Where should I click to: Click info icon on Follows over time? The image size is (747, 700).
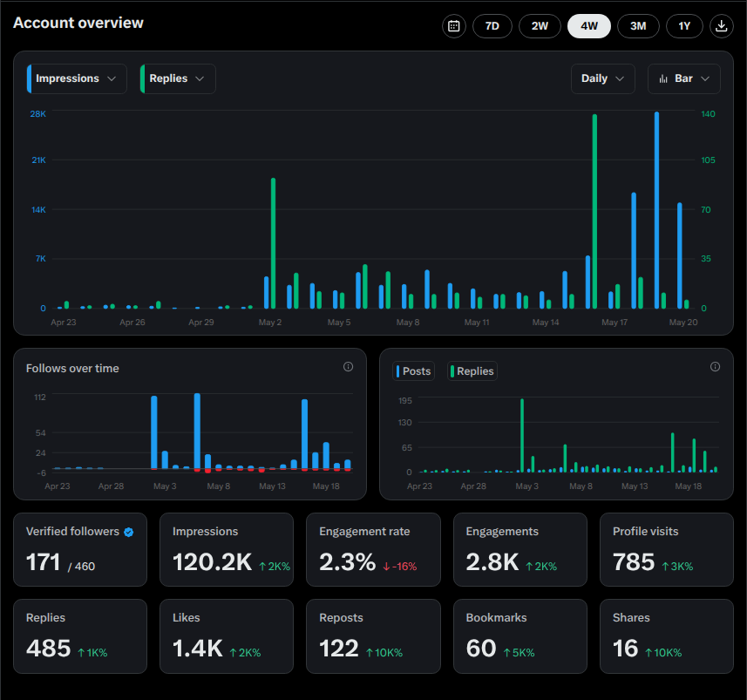(x=349, y=366)
